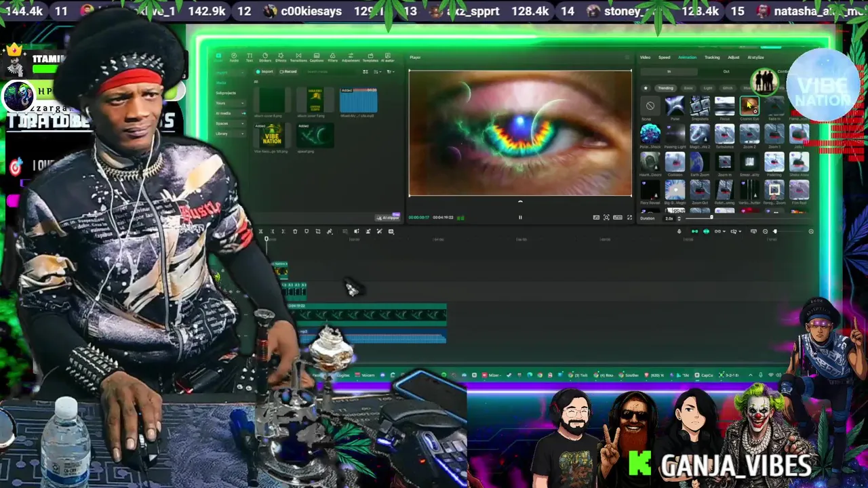Expand the Spaces section in sidebar
868x488 pixels.
pos(229,123)
